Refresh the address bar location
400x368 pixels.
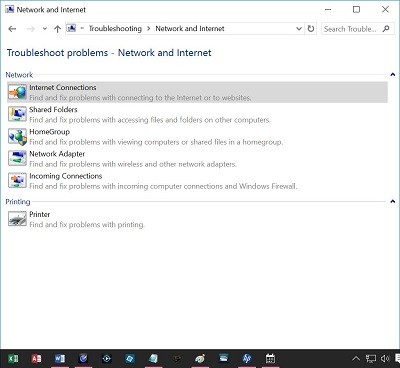tap(311, 29)
